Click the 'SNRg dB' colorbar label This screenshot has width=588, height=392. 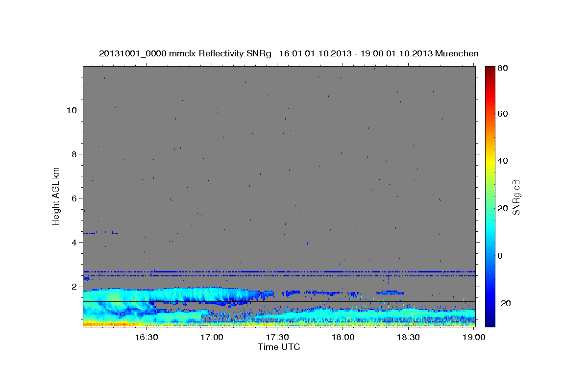pos(515,197)
